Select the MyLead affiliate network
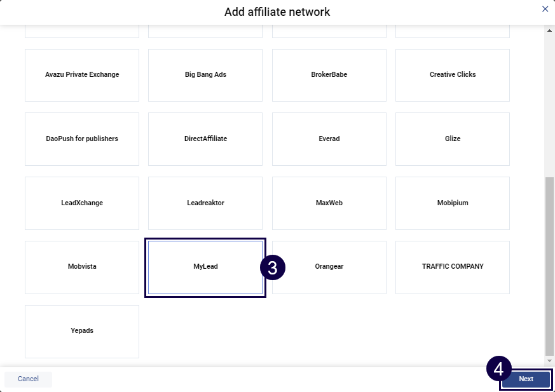 (x=205, y=267)
